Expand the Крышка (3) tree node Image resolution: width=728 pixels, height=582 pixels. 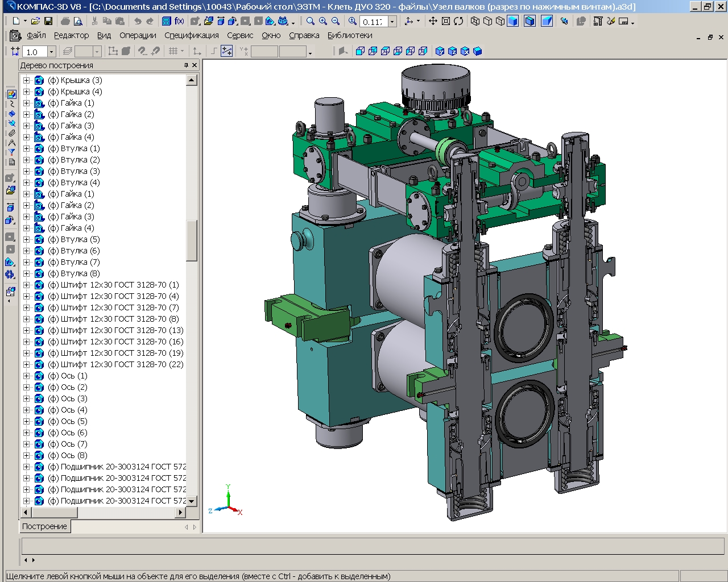pyautogui.click(x=26, y=80)
